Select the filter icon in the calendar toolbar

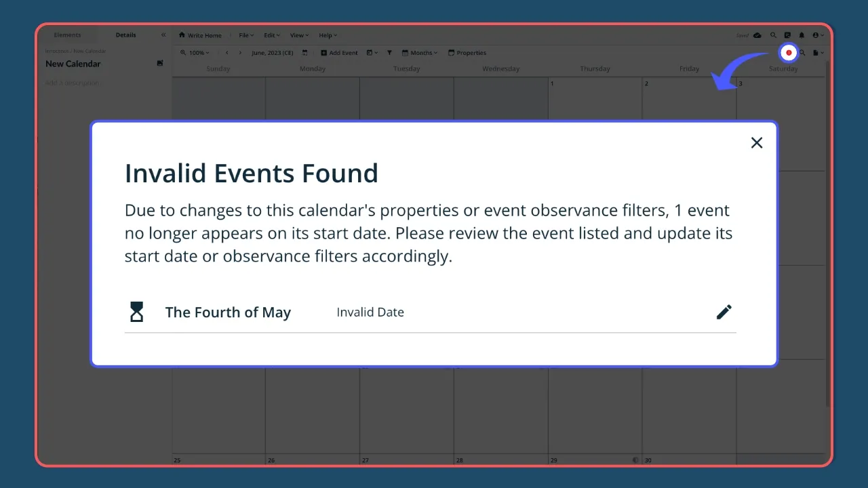(389, 52)
